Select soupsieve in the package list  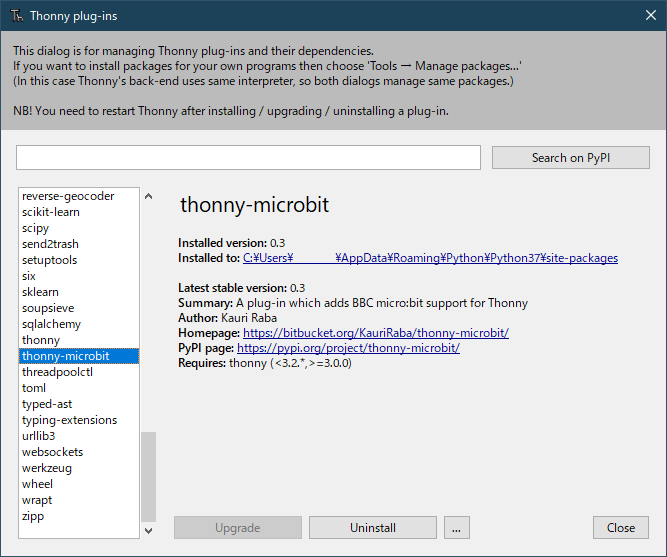point(79,308)
